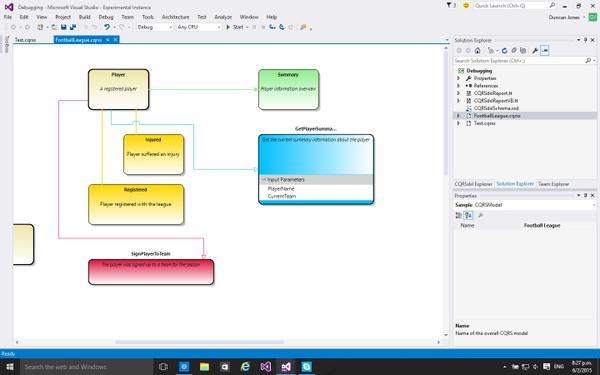The height and width of the screenshot is (375, 600).
Task: Toggle the Preview Selected Items button
Action: click(545, 51)
